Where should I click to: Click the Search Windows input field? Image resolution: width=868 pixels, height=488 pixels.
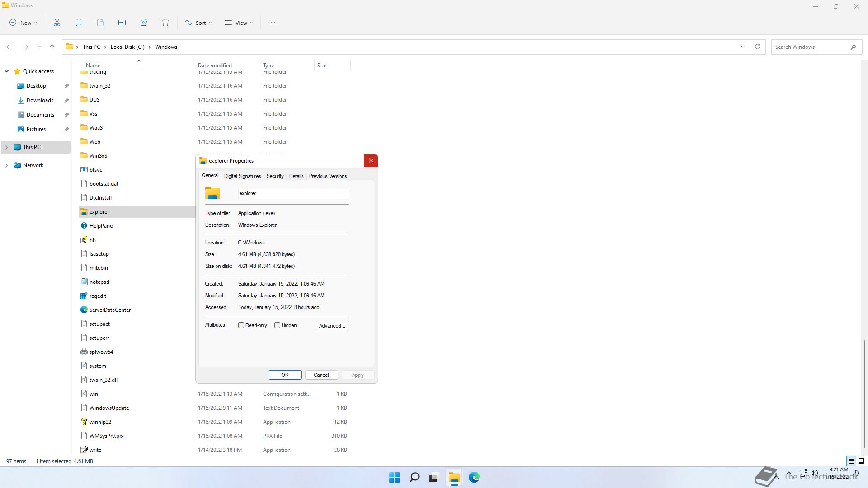coord(809,47)
